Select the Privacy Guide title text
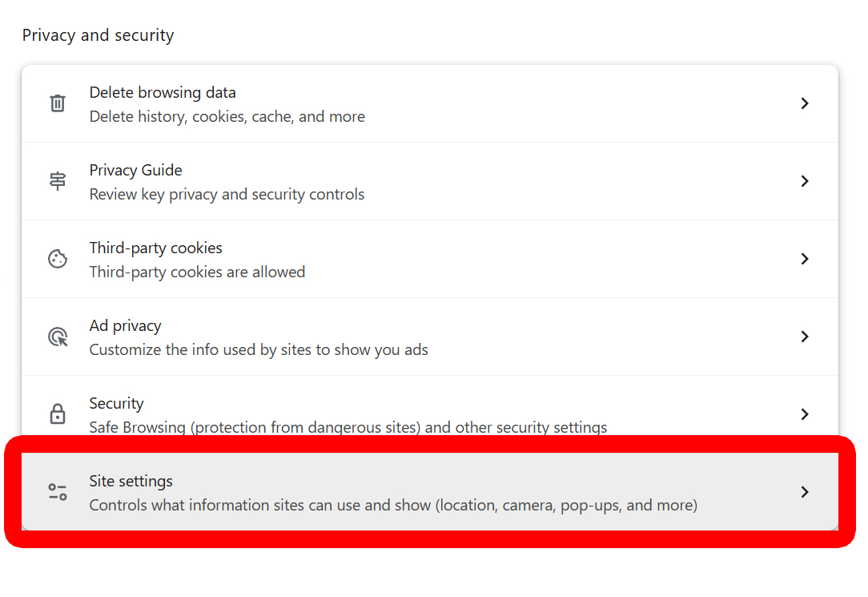The image size is (868, 597). [x=135, y=170]
